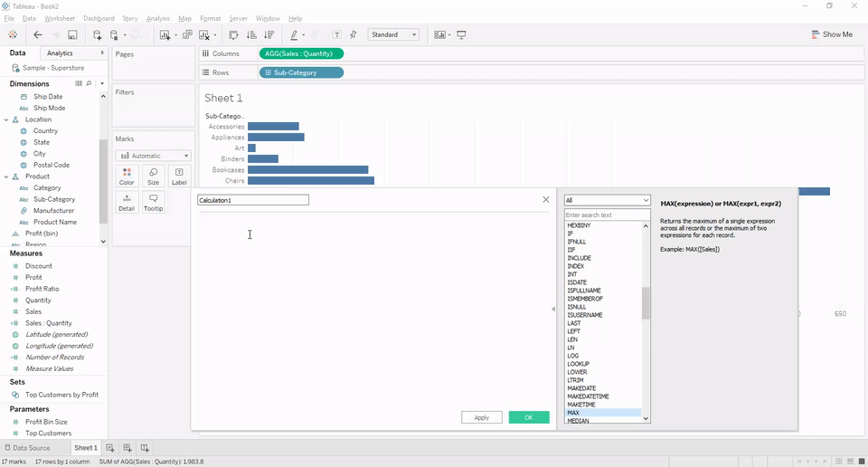Screen dimensions: 868x467
Task: Click the function search text field
Action: pyautogui.click(x=607, y=215)
